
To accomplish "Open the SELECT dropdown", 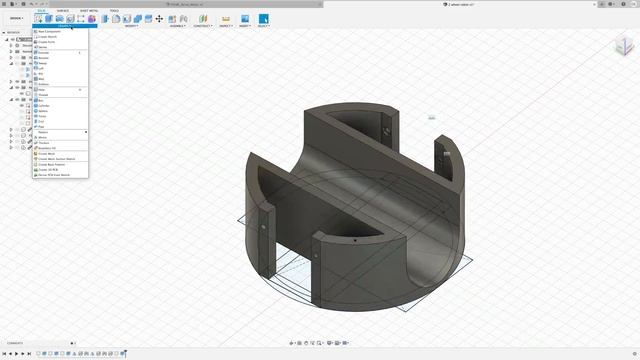I will tap(264, 26).
